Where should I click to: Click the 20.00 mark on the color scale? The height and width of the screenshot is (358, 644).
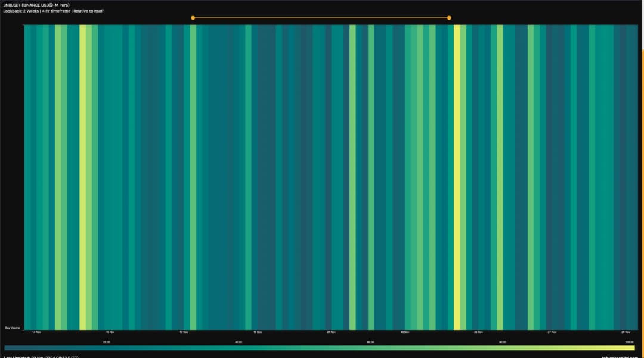point(106,342)
